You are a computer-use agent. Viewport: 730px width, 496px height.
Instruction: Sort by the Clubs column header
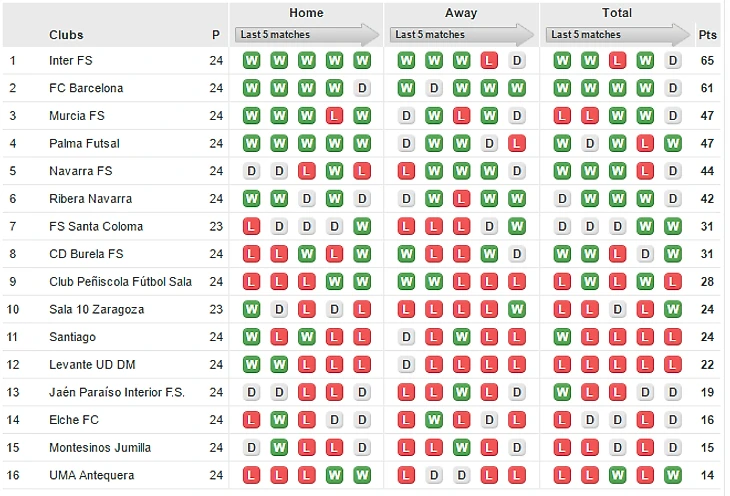pos(66,35)
